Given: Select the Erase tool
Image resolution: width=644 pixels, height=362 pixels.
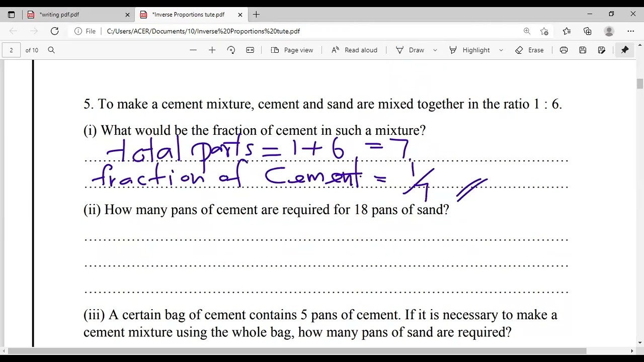Looking at the screenshot, I should (529, 50).
